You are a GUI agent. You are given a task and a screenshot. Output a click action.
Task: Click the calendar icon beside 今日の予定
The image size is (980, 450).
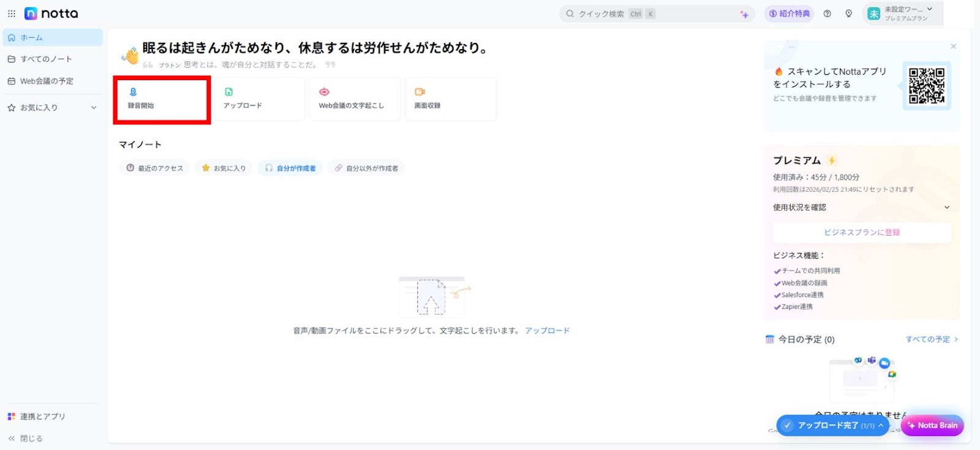coord(770,339)
